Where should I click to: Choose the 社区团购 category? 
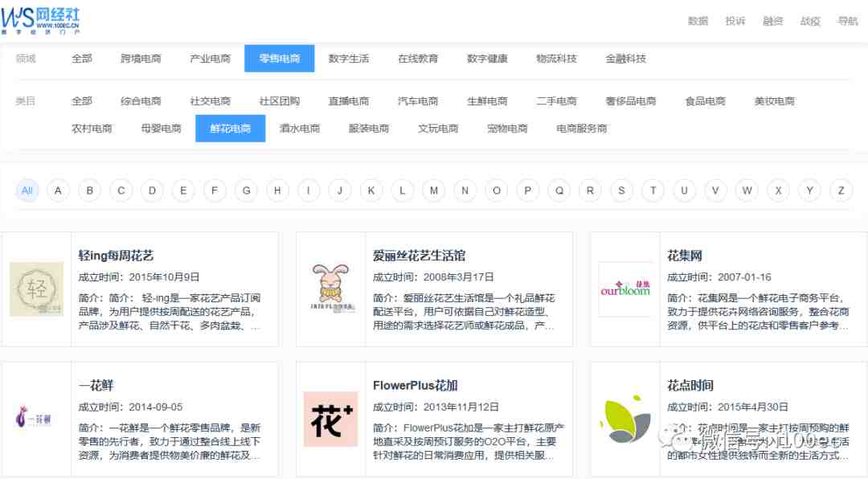pyautogui.click(x=280, y=100)
